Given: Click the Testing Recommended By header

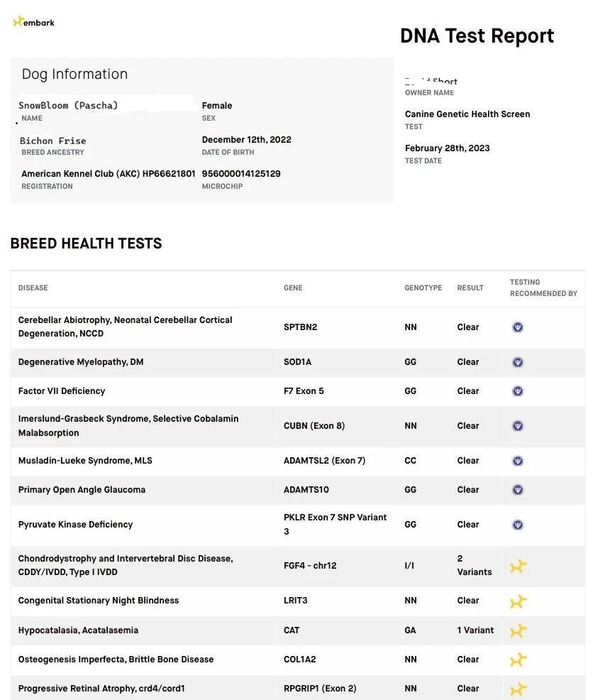Looking at the screenshot, I should (x=543, y=288).
